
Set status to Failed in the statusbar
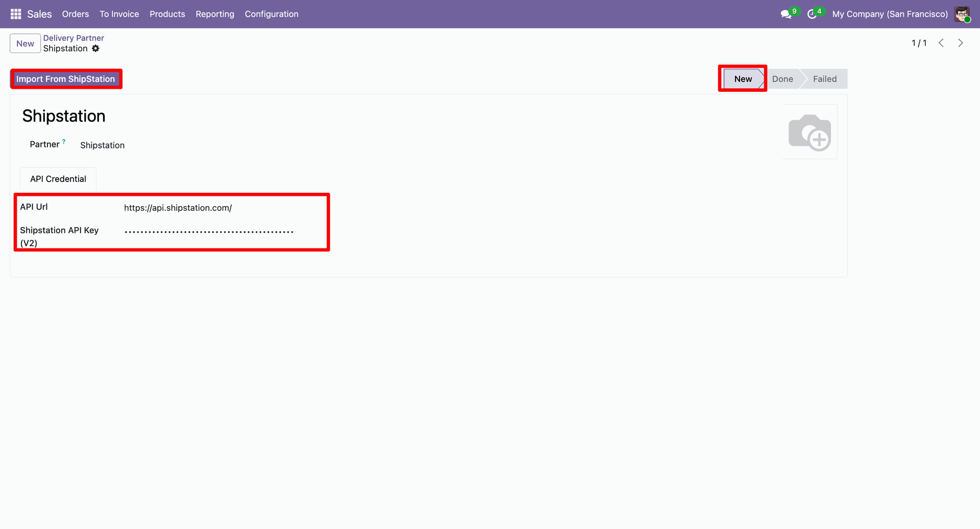click(x=825, y=79)
